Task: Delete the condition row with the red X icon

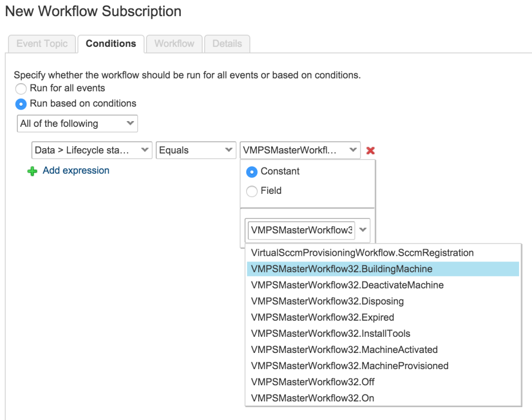Action: [370, 150]
